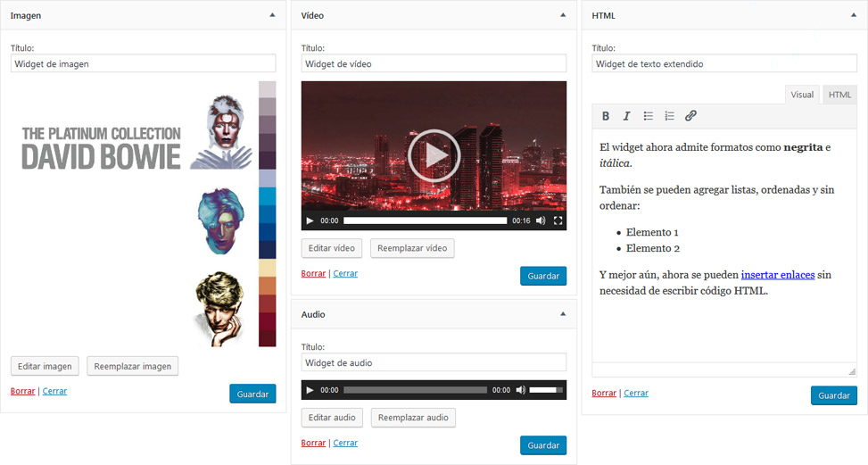Viewport: 868px width, 465px height.
Task: Click the editor resize handle corner
Action: [x=852, y=371]
